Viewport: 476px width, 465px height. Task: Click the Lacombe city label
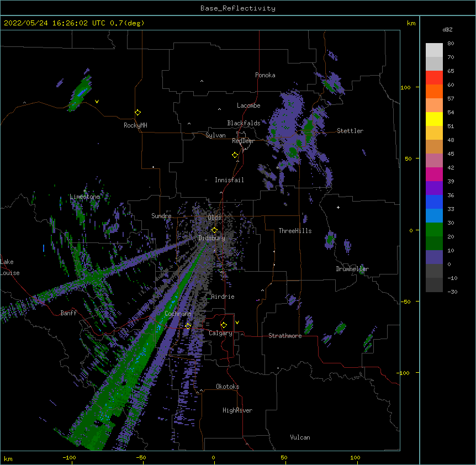click(x=248, y=105)
